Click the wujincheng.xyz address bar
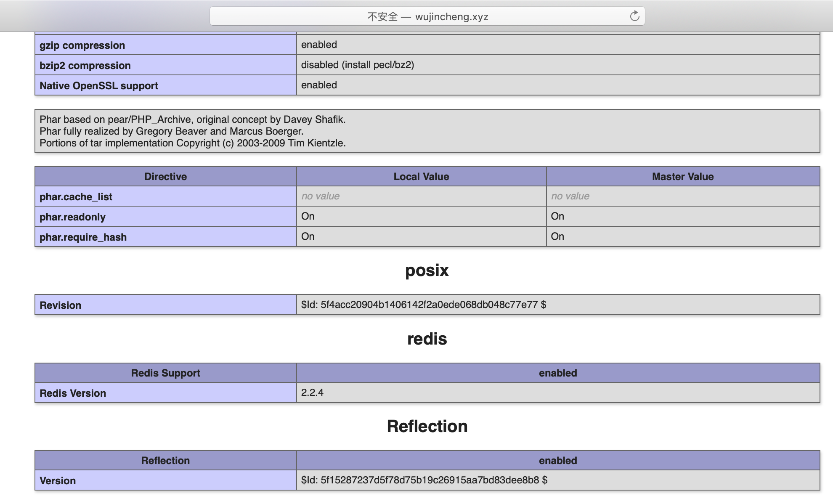The height and width of the screenshot is (504, 833). click(x=427, y=16)
